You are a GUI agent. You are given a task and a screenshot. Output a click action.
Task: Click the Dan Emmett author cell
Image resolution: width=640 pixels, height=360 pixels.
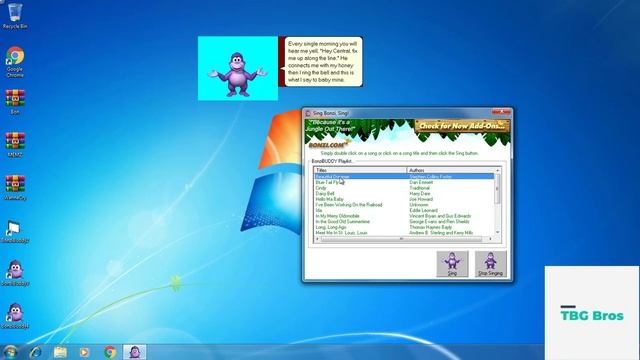click(421, 182)
